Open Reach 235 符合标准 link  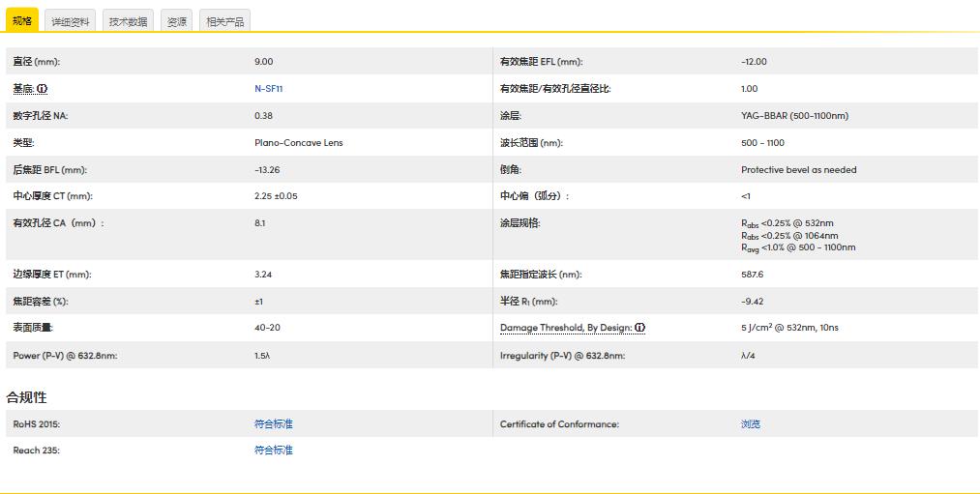click(273, 450)
